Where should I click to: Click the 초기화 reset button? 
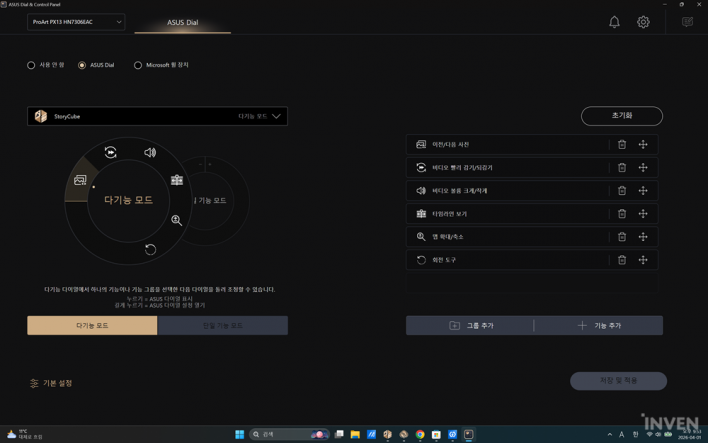click(x=621, y=116)
